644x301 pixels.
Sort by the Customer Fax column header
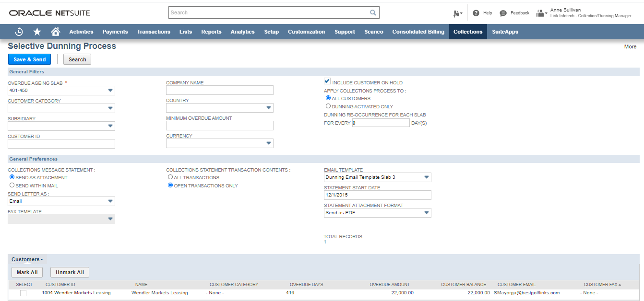pyautogui.click(x=602, y=284)
